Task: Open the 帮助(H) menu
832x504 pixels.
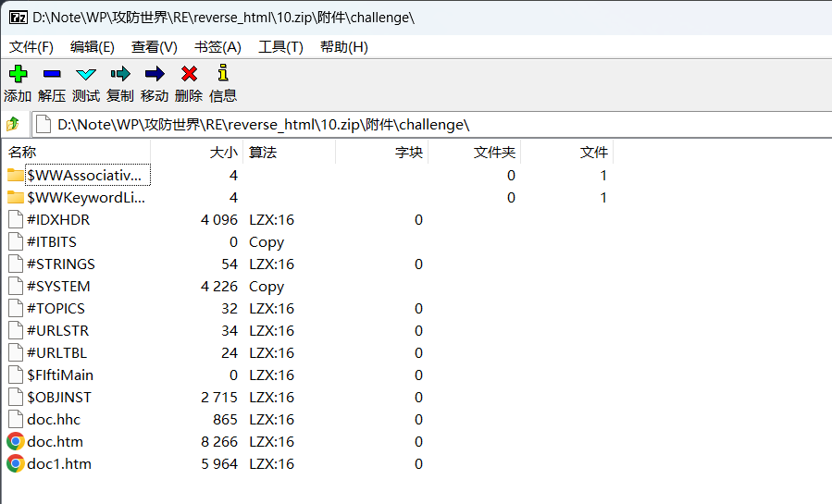Action: (x=344, y=47)
